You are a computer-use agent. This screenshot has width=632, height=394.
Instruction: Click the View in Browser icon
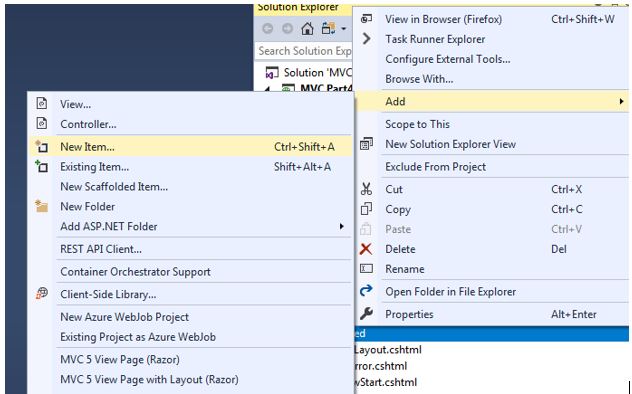(x=366, y=19)
